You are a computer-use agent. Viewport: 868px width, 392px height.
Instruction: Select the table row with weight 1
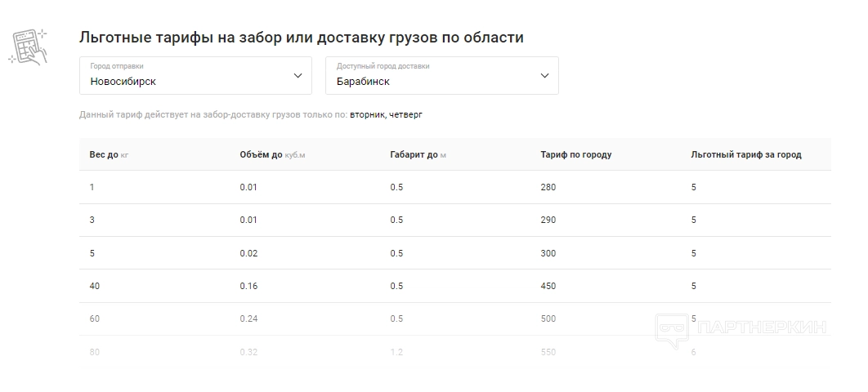click(x=454, y=187)
